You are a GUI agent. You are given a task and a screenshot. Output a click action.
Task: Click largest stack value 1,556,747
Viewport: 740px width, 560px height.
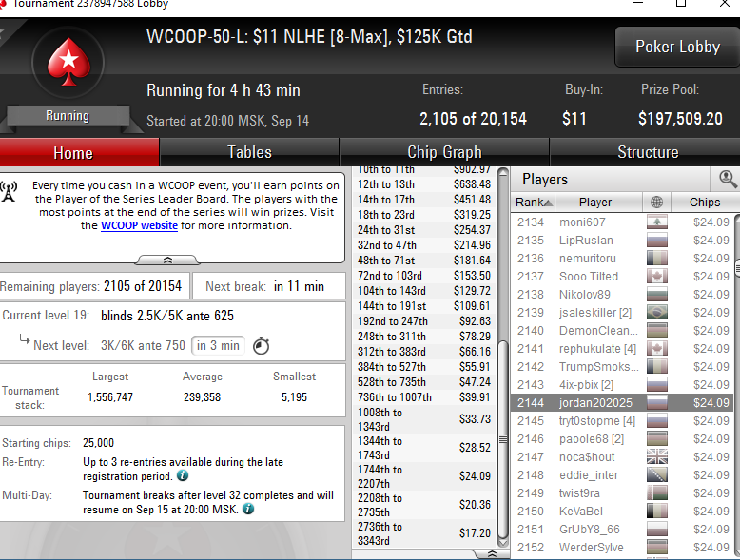coord(110,397)
